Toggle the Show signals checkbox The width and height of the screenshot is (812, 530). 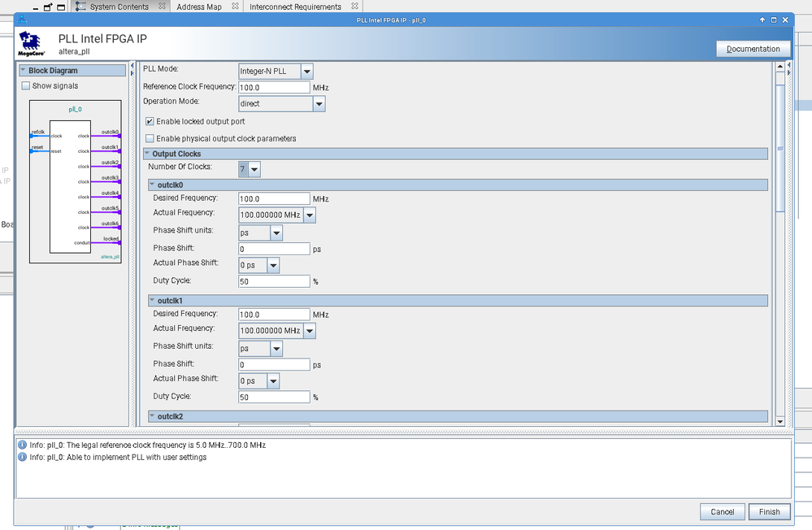[x=26, y=85]
